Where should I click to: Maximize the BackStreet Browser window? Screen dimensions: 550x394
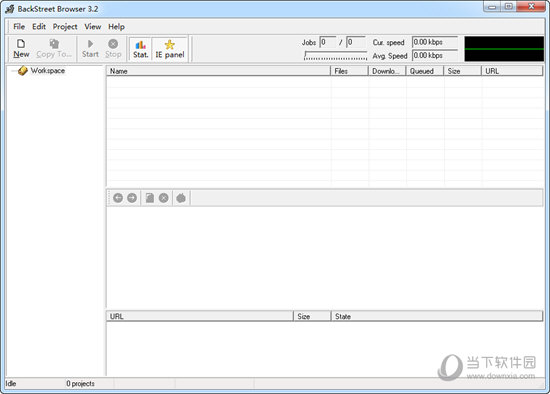coord(509,7)
